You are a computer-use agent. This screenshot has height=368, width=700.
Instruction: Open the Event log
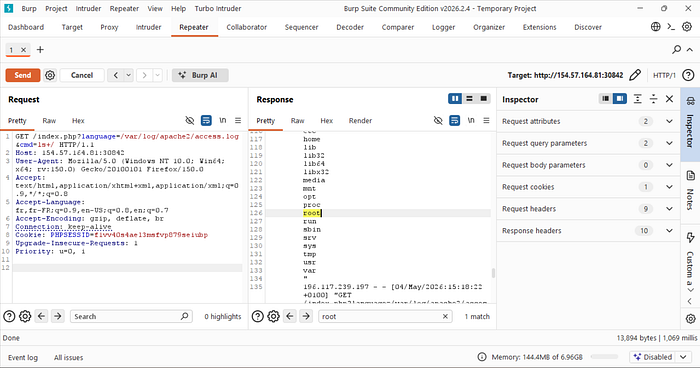point(23,357)
